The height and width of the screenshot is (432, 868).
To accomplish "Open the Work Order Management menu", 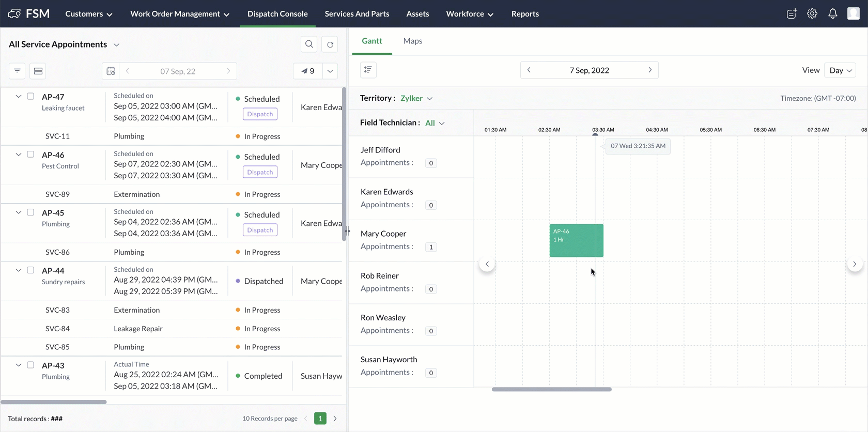I will click(x=179, y=14).
